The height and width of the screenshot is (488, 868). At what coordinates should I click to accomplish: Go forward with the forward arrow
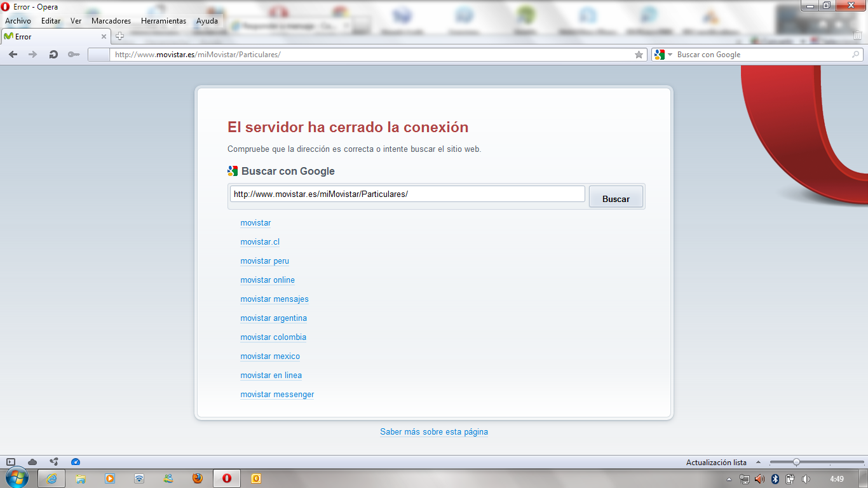33,55
